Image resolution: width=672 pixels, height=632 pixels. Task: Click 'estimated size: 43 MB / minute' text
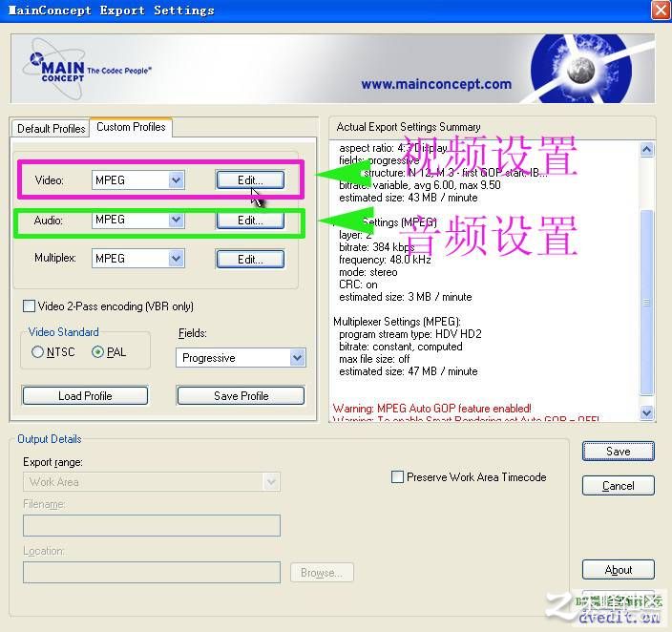(408, 198)
